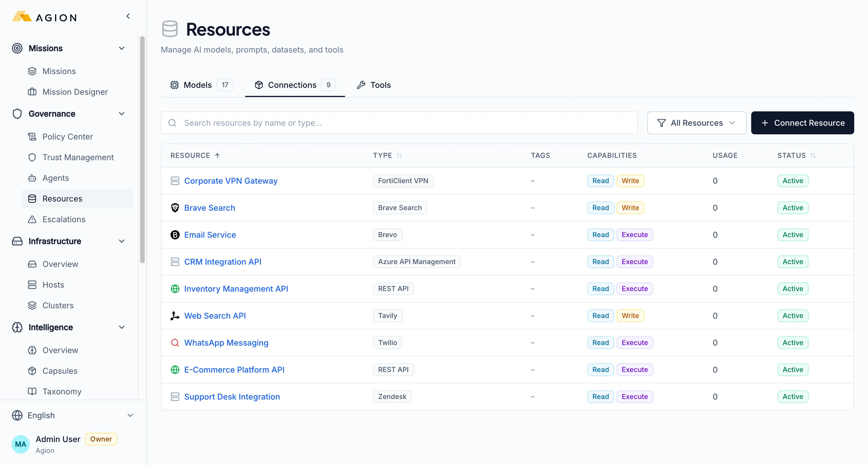Select the Escalations warning icon
868x465 pixels.
pyautogui.click(x=32, y=219)
